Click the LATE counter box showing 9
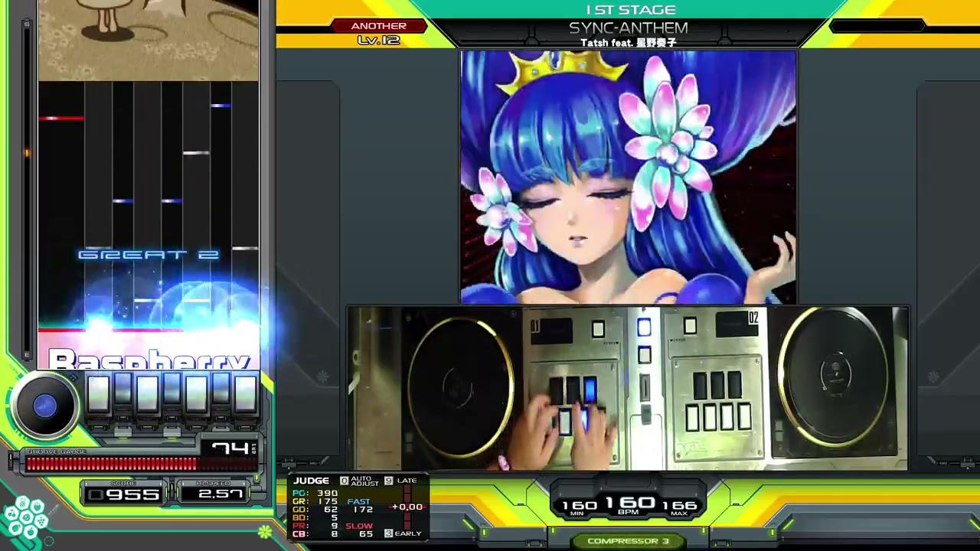The image size is (980, 551). [388, 481]
